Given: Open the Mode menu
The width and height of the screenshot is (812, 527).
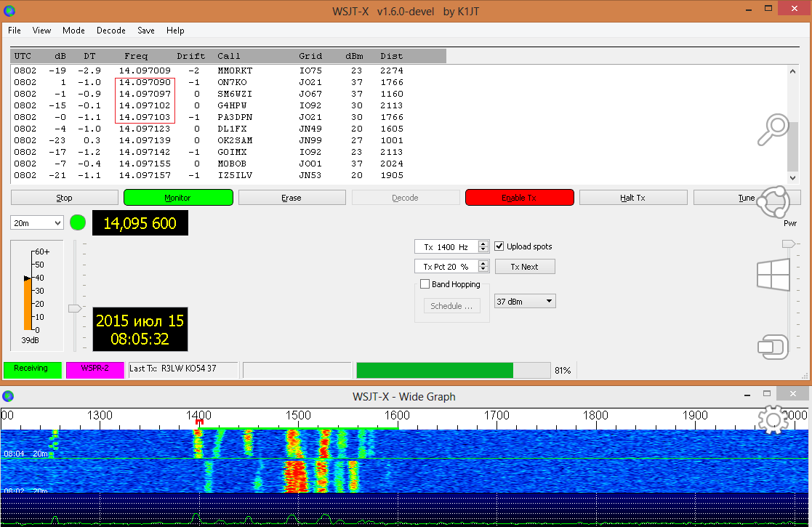Looking at the screenshot, I should click(x=73, y=31).
